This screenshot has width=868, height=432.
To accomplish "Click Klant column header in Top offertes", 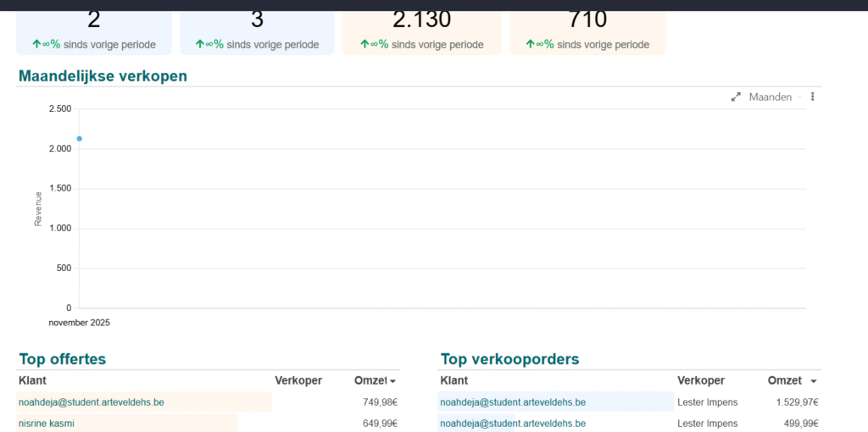I will point(32,381).
